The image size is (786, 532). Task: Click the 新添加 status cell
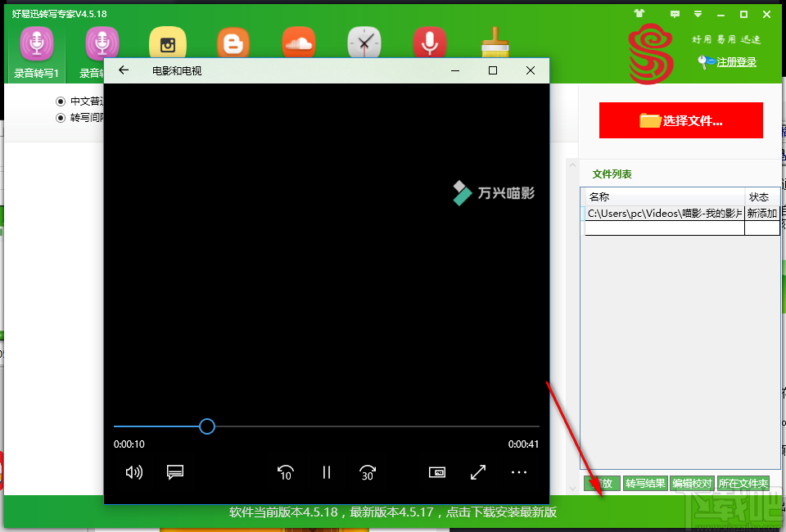point(762,214)
